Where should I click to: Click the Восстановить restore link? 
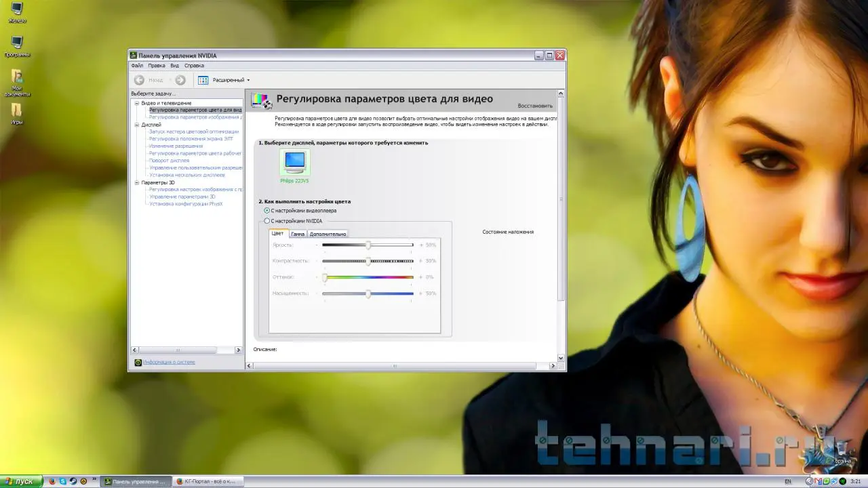click(535, 106)
